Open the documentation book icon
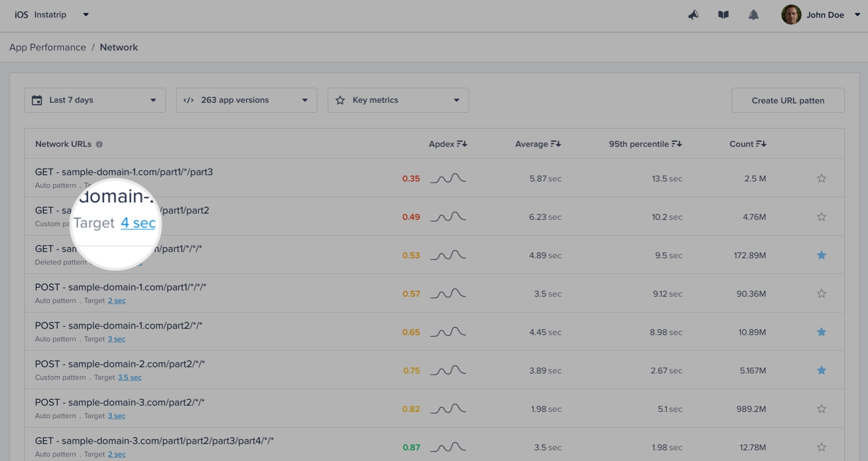The height and width of the screenshot is (461, 868). click(723, 15)
